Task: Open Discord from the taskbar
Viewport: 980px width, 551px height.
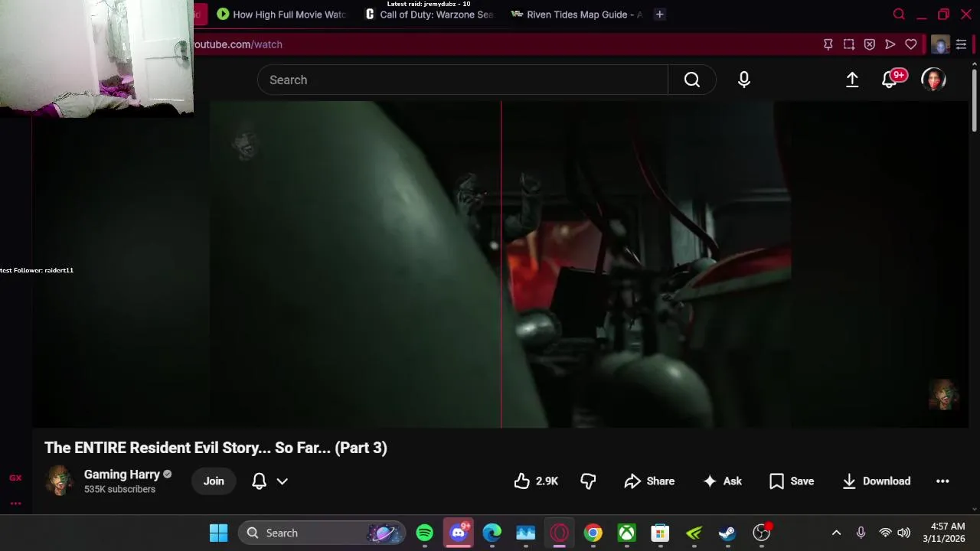Action: click(x=458, y=533)
